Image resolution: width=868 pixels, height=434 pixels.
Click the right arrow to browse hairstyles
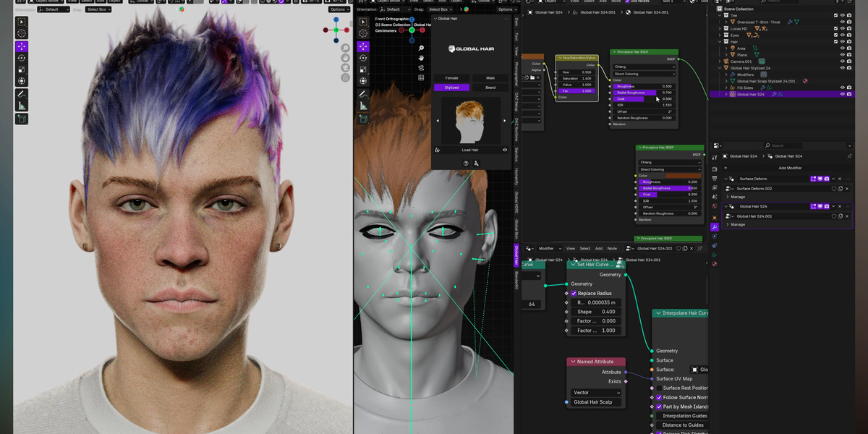coord(504,120)
